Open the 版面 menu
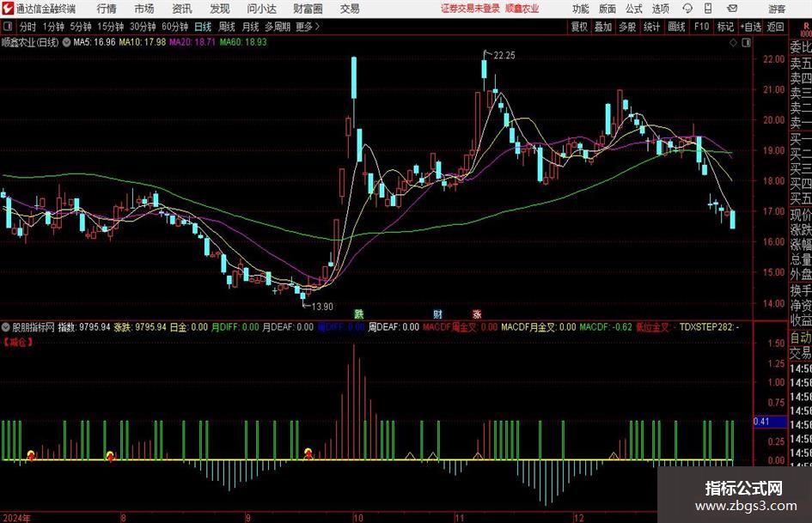 pyautogui.click(x=607, y=9)
